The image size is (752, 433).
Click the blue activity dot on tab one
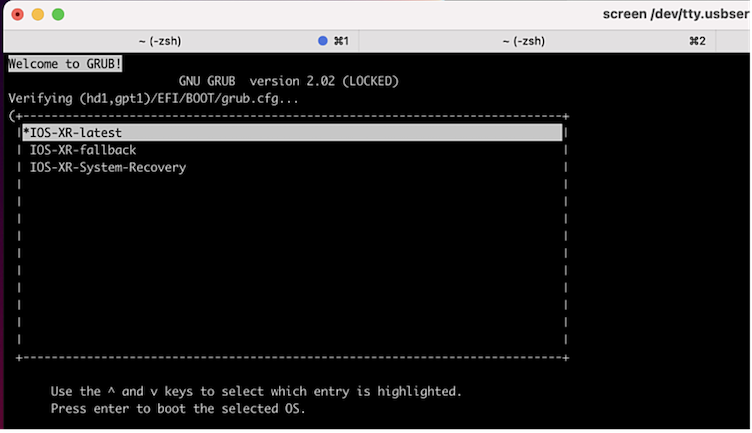(x=323, y=41)
